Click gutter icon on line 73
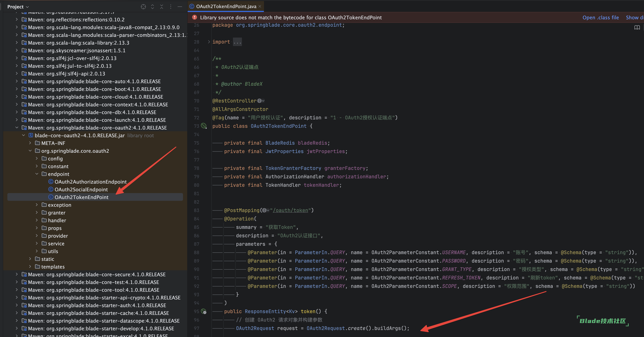644x337 pixels. [204, 126]
